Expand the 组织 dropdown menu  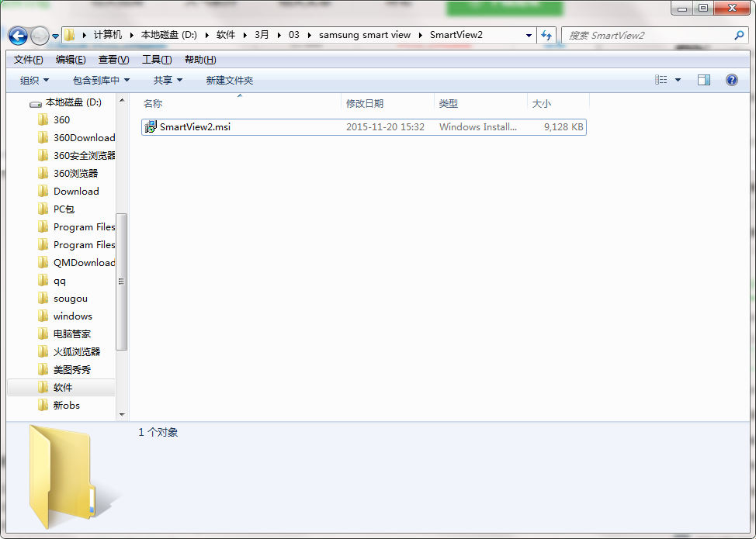pyautogui.click(x=34, y=81)
